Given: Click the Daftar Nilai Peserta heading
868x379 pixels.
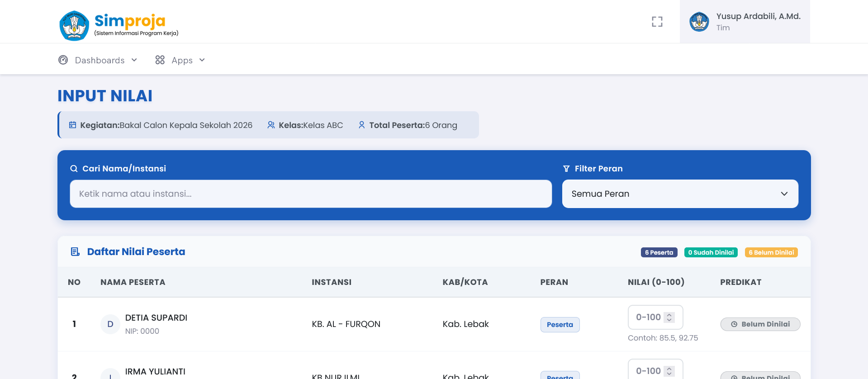Looking at the screenshot, I should pos(136,252).
